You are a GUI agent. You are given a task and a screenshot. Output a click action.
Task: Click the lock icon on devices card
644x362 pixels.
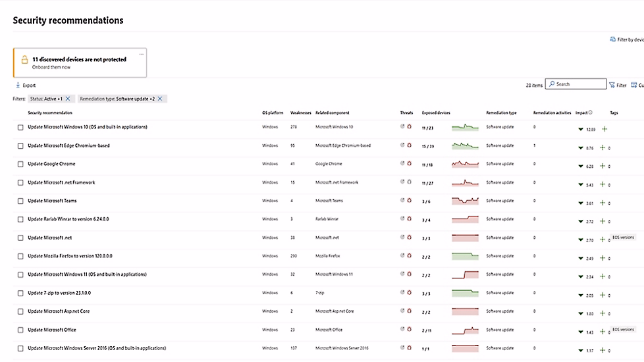point(24,60)
